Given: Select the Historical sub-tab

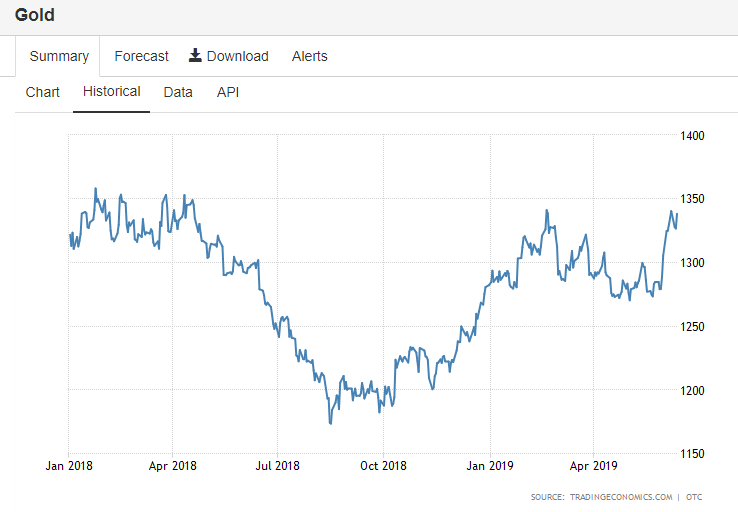Looking at the screenshot, I should point(112,91).
